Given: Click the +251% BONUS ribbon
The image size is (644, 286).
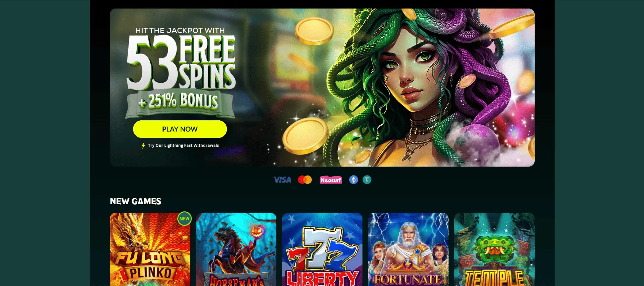Looking at the screenshot, I should 180,102.
